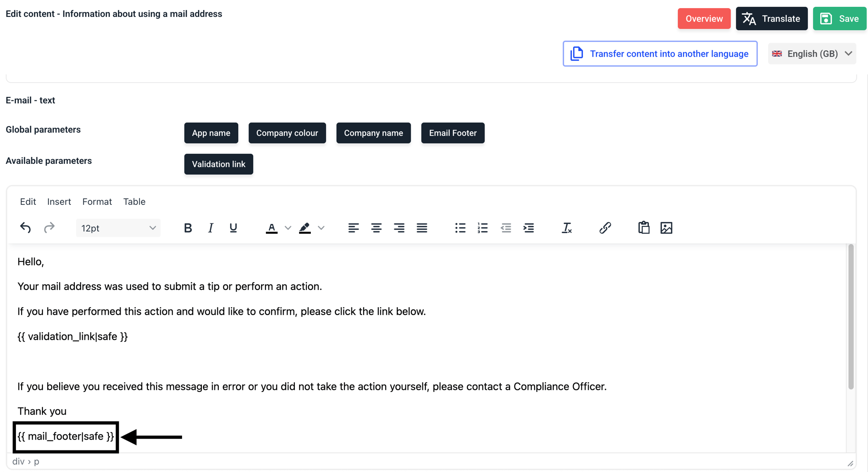Center align the text
Viewport: 868px width, 472px height.
click(x=376, y=228)
